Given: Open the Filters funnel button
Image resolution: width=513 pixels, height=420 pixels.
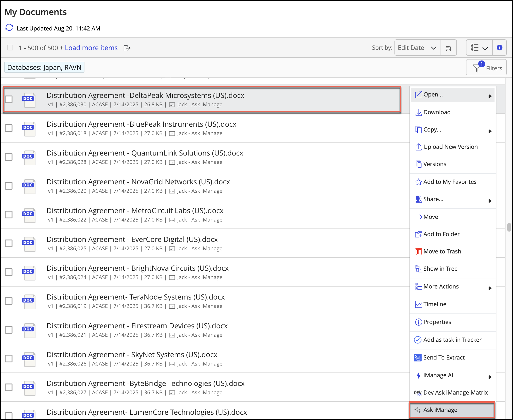Looking at the screenshot, I should [x=486, y=68].
